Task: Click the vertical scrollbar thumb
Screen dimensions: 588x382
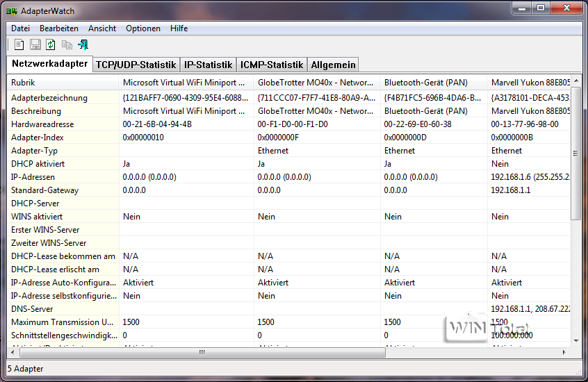Action: [575, 153]
